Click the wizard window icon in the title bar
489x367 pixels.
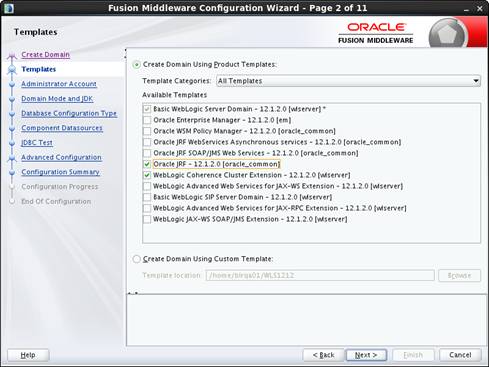click(x=9, y=8)
